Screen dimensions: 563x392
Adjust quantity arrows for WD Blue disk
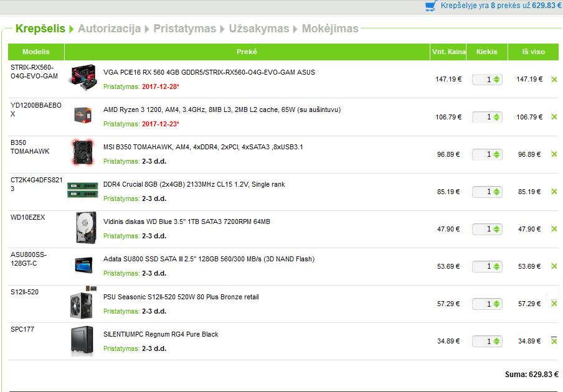(496, 229)
